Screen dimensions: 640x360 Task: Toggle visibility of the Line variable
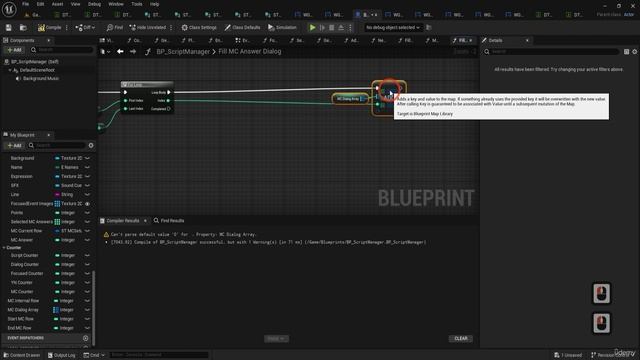87,195
